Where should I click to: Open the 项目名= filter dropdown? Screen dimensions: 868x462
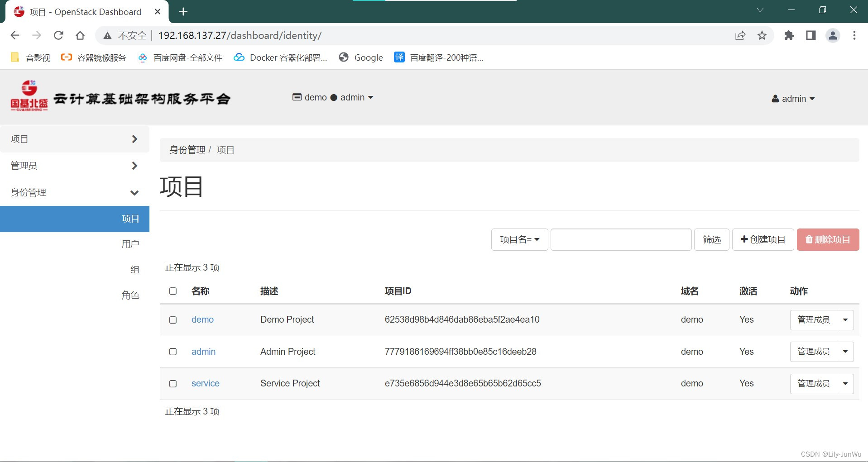click(519, 239)
